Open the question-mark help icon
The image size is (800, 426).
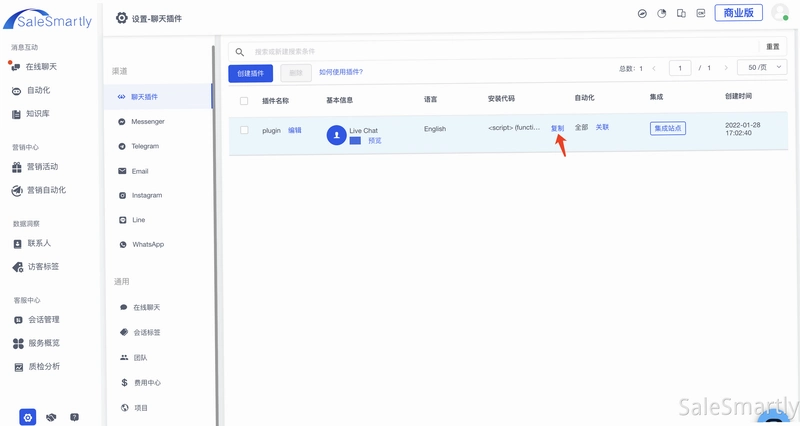74,417
